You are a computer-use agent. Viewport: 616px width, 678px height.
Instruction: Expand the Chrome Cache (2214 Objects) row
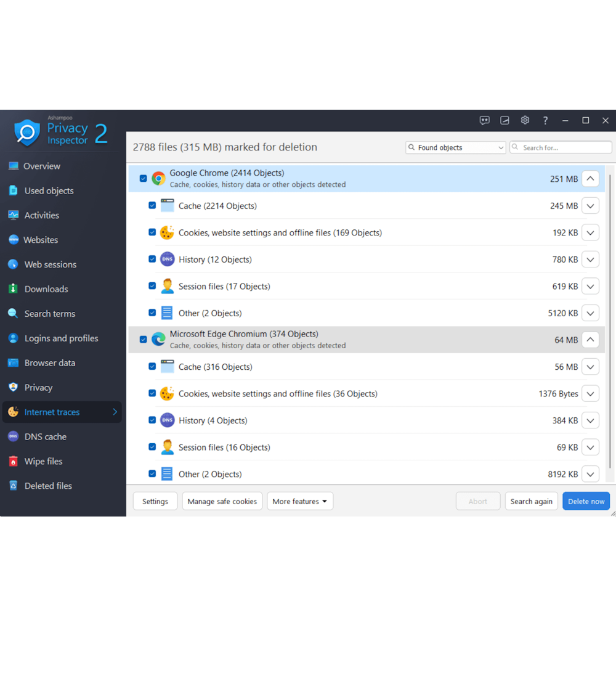pos(590,206)
